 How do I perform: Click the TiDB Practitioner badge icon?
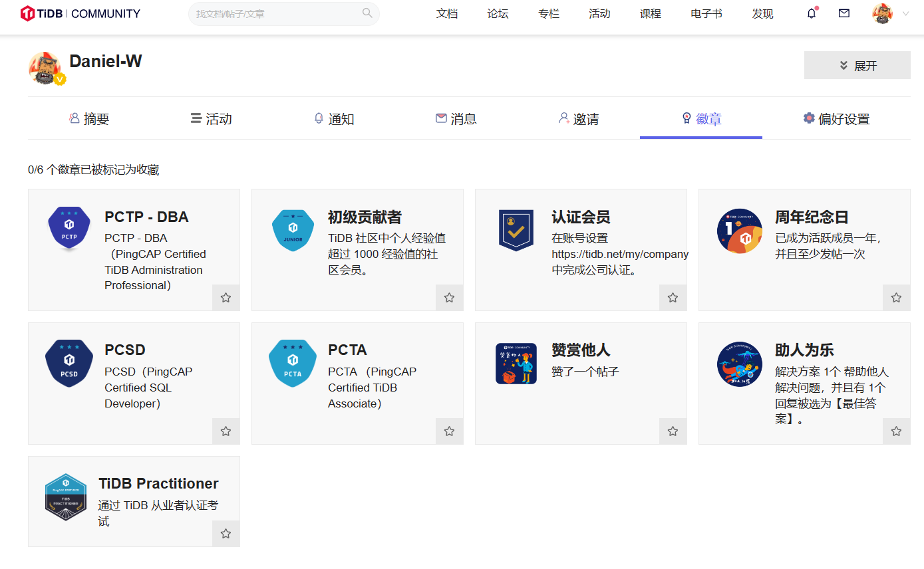pos(66,497)
